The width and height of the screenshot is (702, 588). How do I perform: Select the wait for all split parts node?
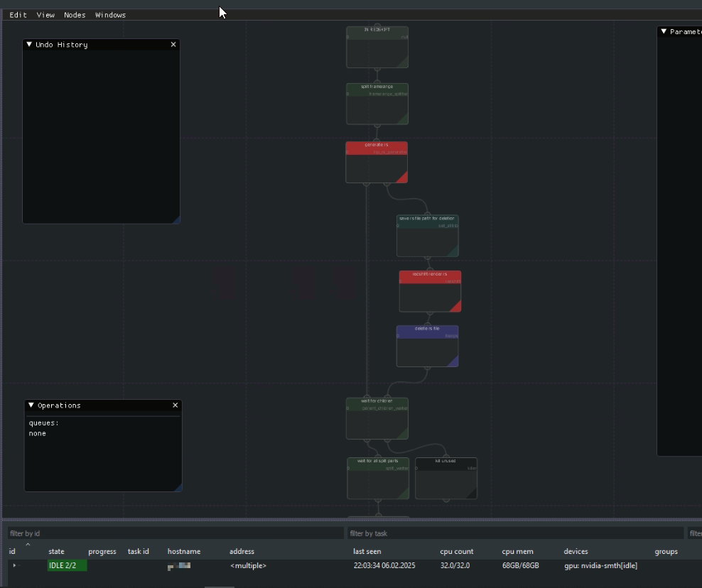(377, 478)
